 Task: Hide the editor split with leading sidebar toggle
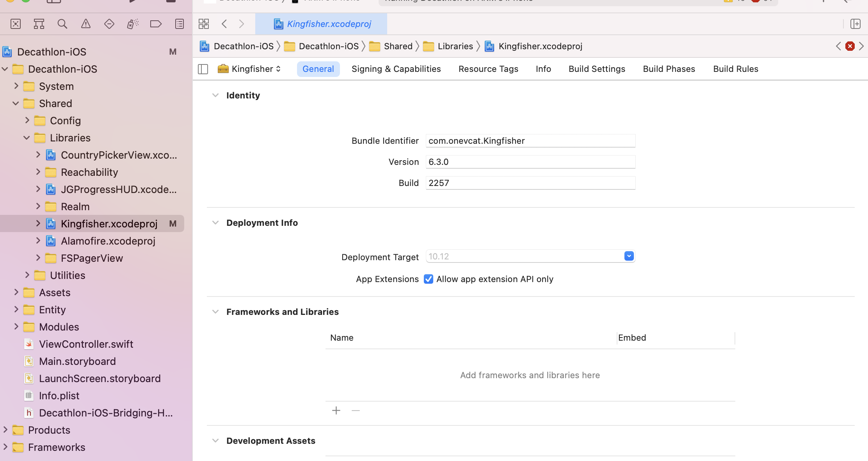[203, 69]
